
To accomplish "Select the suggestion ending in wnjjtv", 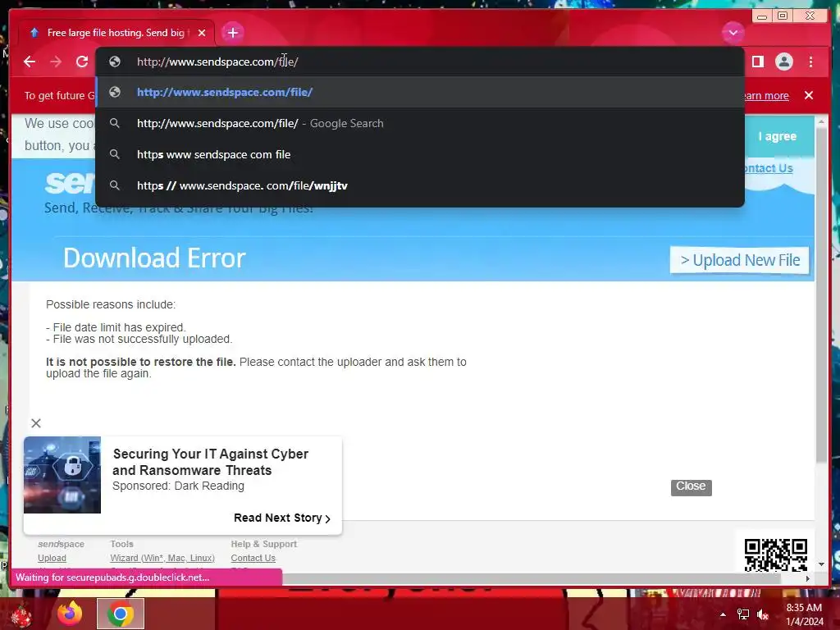I will 420,185.
